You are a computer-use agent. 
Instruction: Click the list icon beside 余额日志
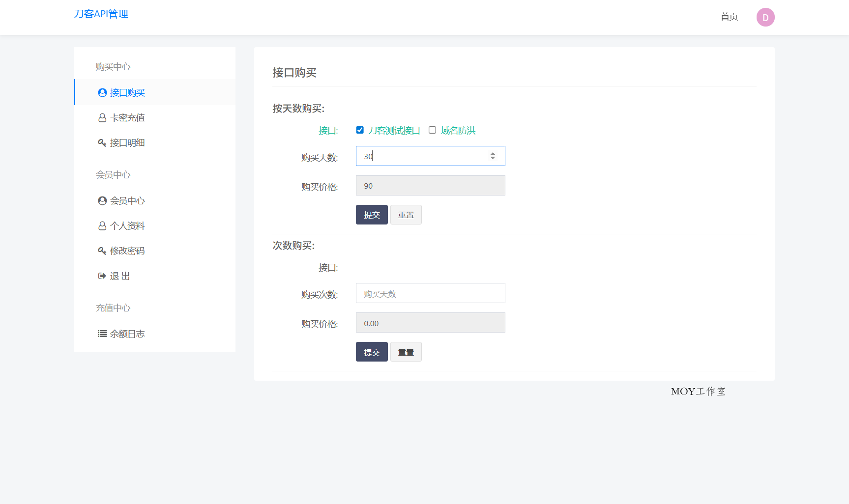[102, 334]
